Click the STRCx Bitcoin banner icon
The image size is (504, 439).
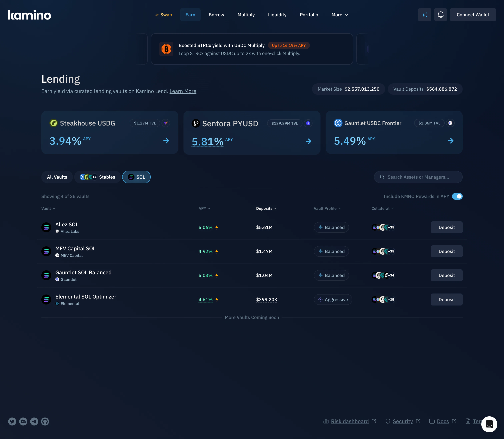pos(166,49)
